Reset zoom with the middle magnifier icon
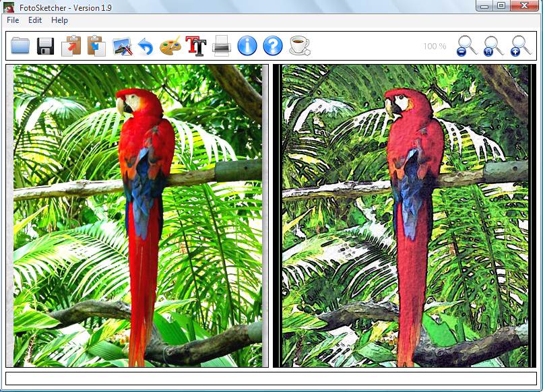 493,46
